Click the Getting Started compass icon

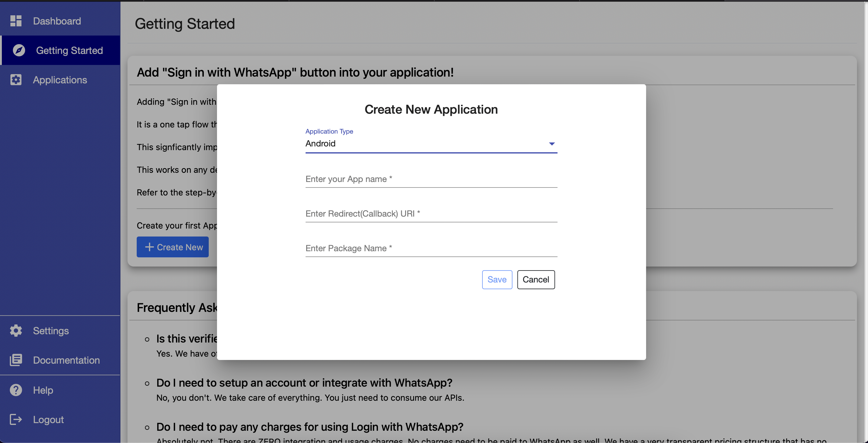(x=19, y=50)
